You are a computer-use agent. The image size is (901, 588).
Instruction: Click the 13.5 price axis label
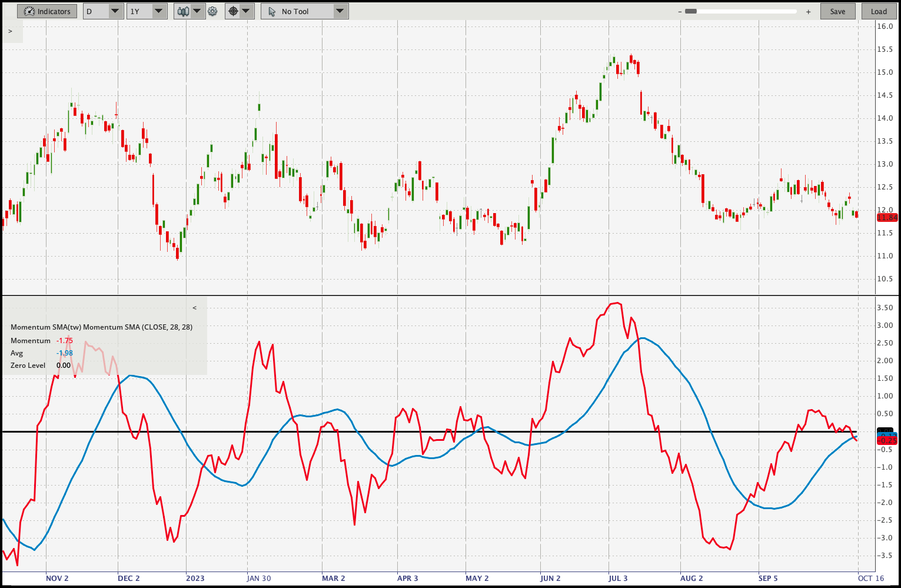coord(885,141)
